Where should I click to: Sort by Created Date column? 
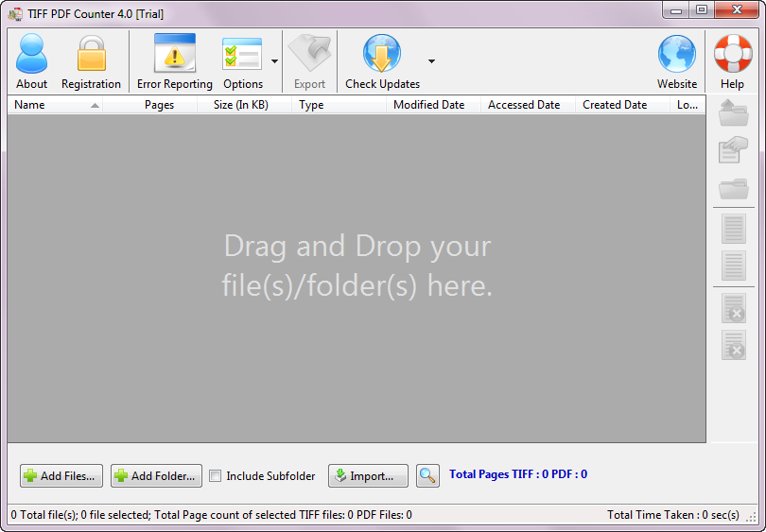622,105
